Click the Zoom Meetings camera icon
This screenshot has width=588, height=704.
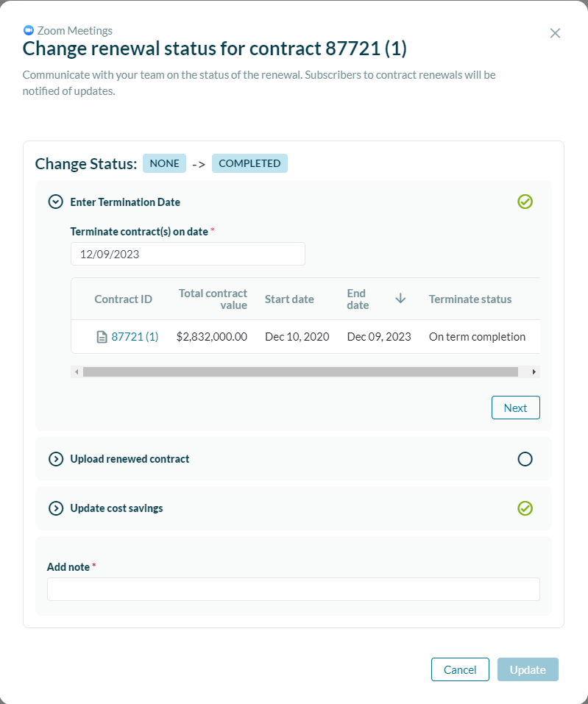(28, 31)
